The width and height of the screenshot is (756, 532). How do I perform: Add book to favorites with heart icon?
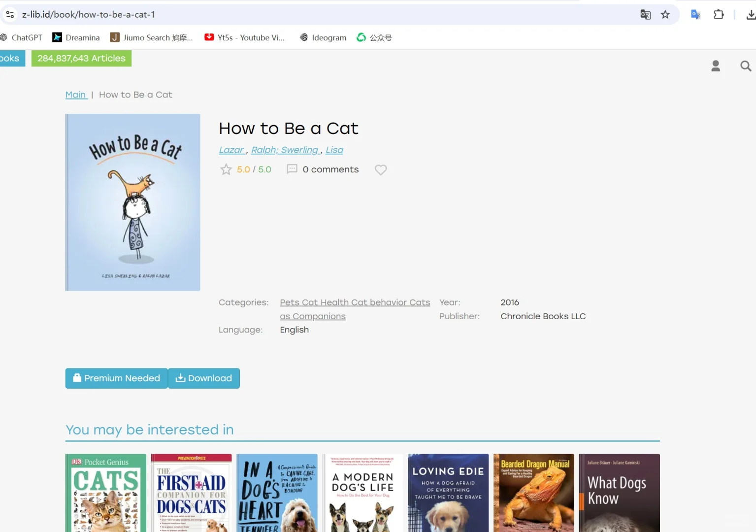381,169
